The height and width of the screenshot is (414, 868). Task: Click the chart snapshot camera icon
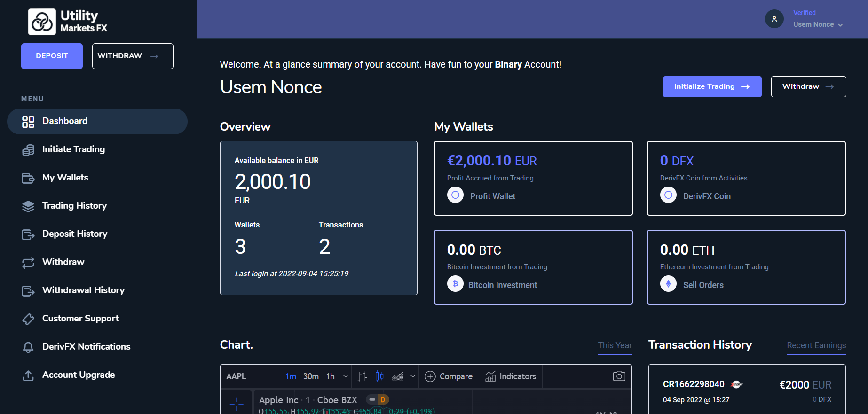(619, 376)
